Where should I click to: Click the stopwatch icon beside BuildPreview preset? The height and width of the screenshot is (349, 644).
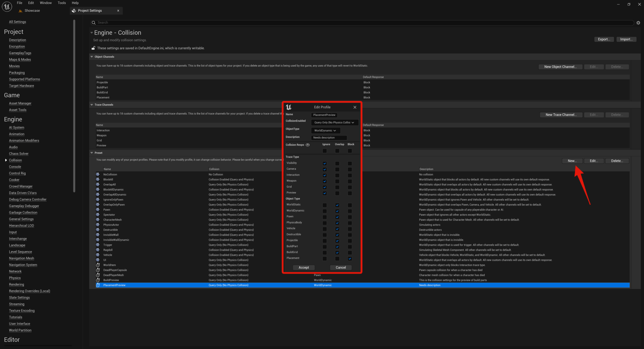98,280
